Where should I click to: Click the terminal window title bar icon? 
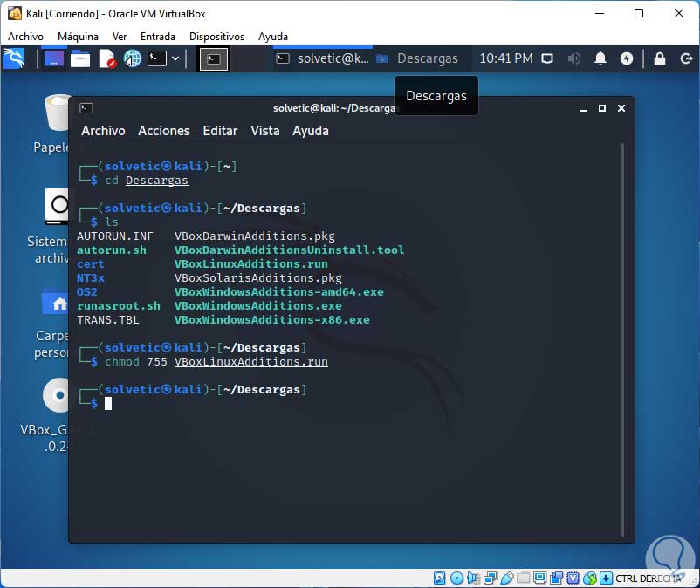click(x=86, y=108)
